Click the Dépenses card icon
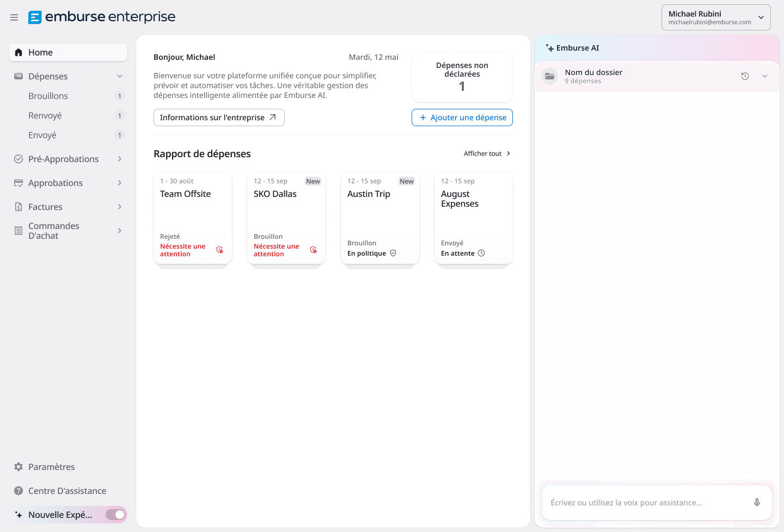Image resolution: width=784 pixels, height=532 pixels. [x=19, y=76]
